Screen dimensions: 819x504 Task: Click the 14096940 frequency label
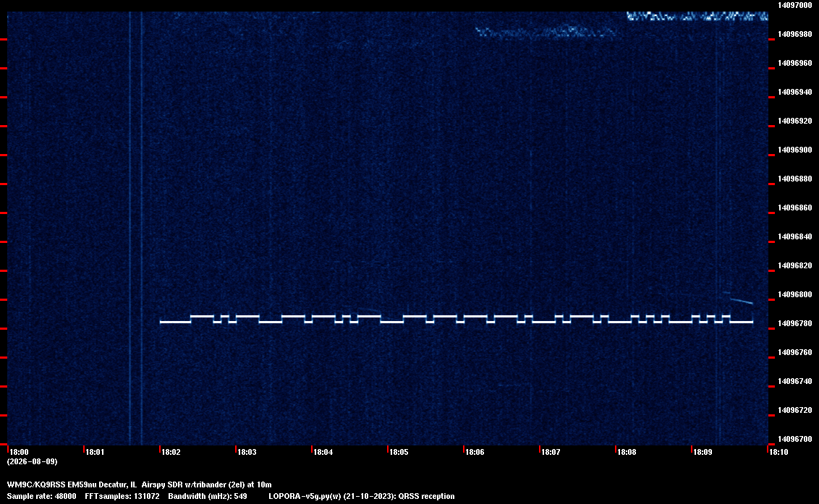click(795, 92)
